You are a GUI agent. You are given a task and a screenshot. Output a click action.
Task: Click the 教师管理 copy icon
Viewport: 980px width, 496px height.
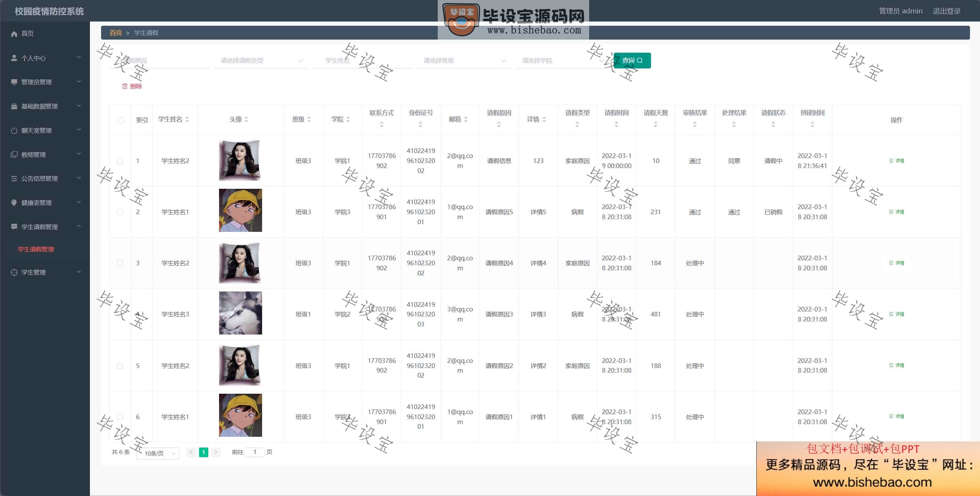[x=14, y=155]
